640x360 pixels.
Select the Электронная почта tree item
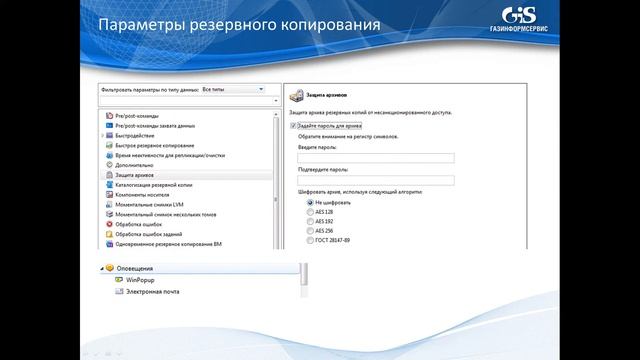[x=153, y=291]
